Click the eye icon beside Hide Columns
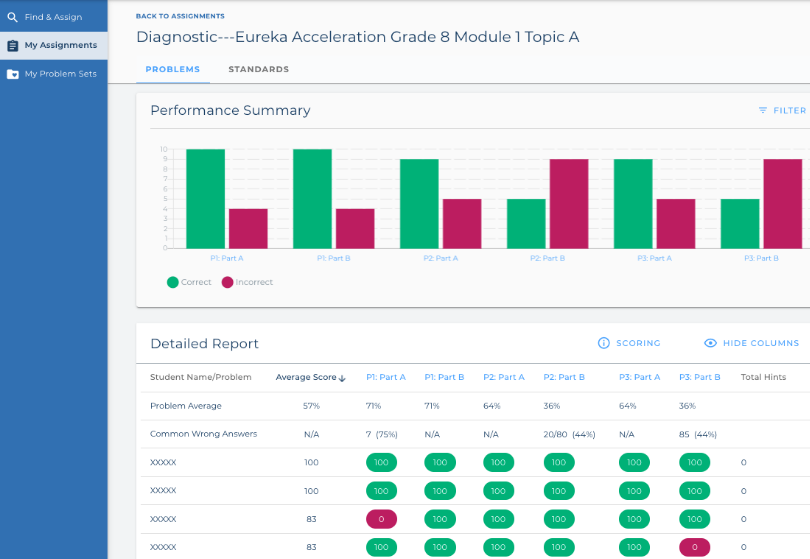The height and width of the screenshot is (559, 810). 711,343
